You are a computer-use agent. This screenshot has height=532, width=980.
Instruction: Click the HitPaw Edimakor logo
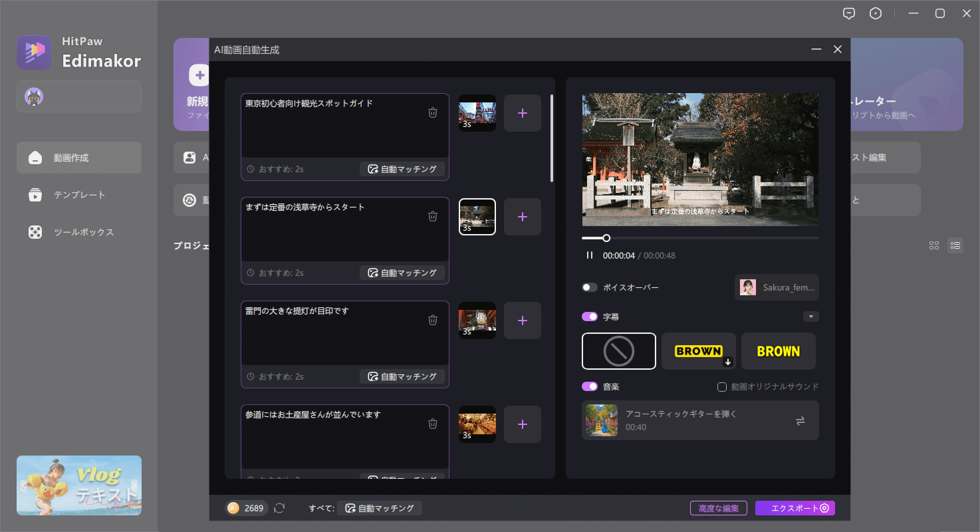34,53
